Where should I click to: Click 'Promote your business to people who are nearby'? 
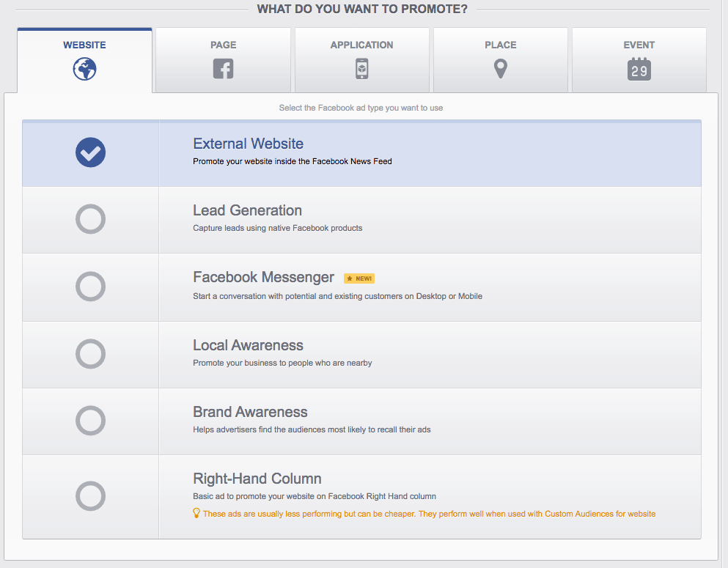(282, 363)
